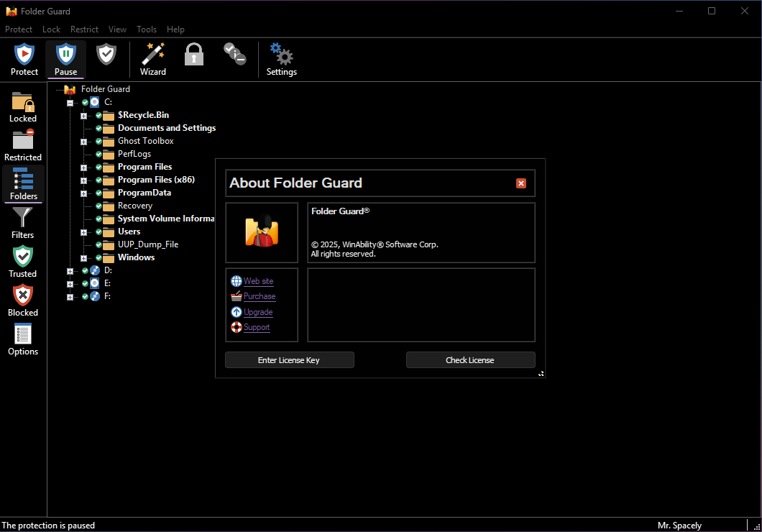The height and width of the screenshot is (532, 762).
Task: Click the grey restrict toolbar icon
Action: [235, 54]
